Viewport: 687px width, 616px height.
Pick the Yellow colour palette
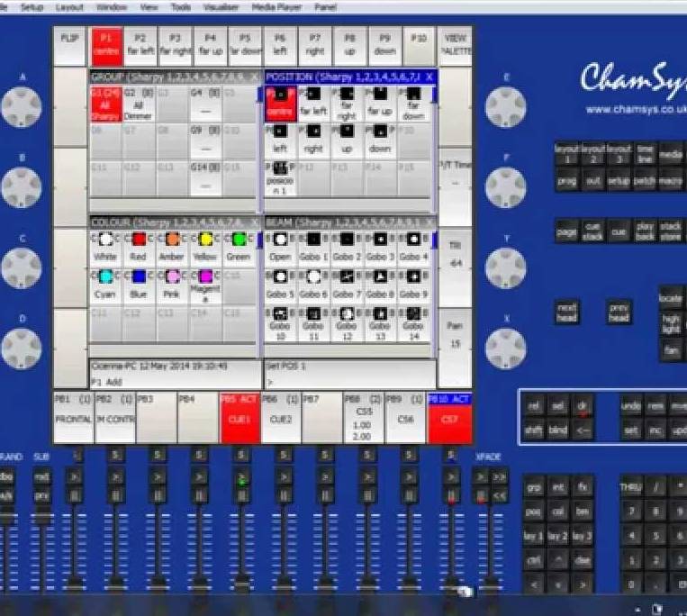205,248
